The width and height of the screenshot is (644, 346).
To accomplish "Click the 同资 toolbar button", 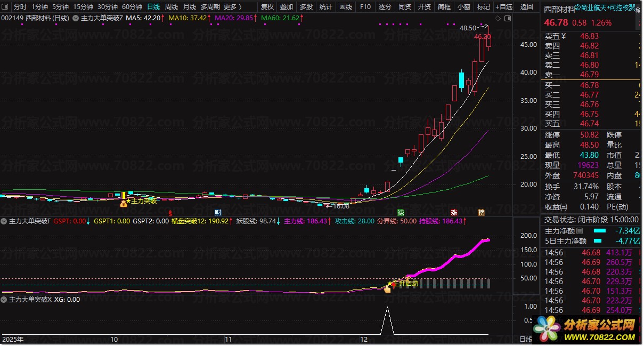I will click(x=405, y=7).
